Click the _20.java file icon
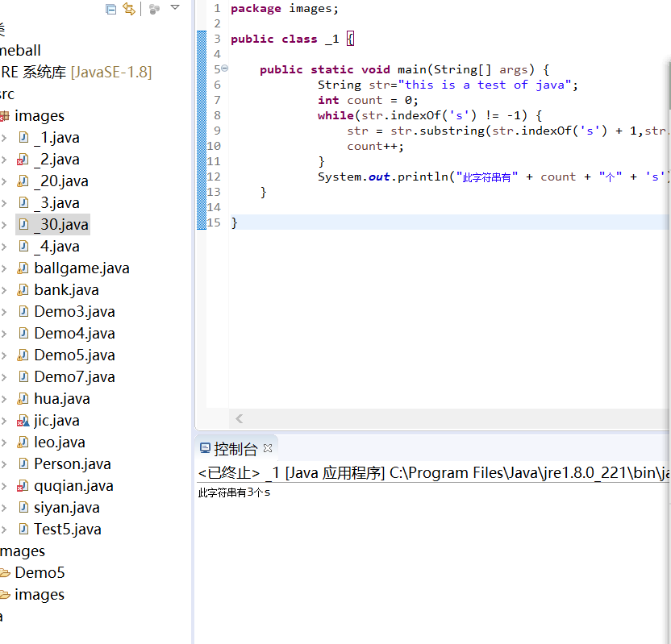 tap(23, 181)
